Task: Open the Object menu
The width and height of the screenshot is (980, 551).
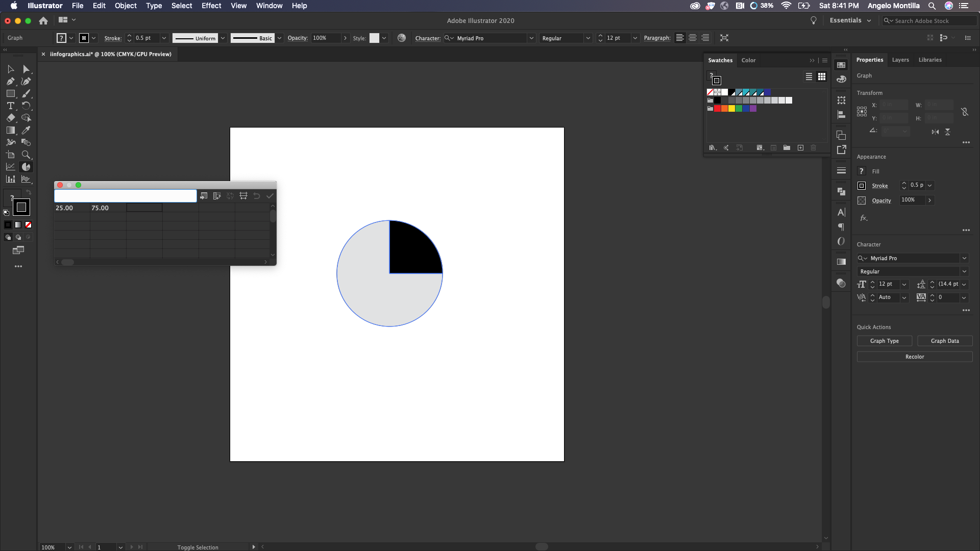Action: (126, 6)
